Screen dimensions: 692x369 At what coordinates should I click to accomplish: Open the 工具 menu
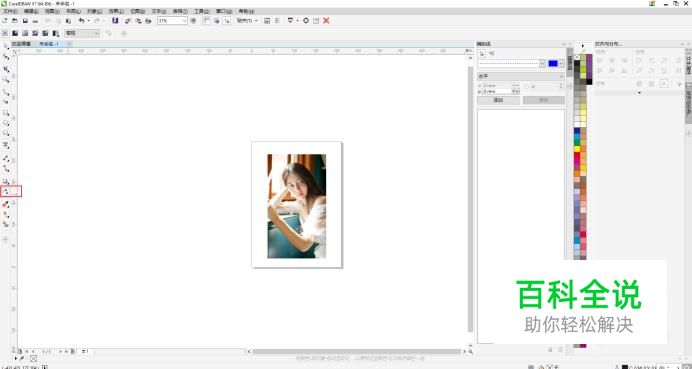pyautogui.click(x=202, y=11)
